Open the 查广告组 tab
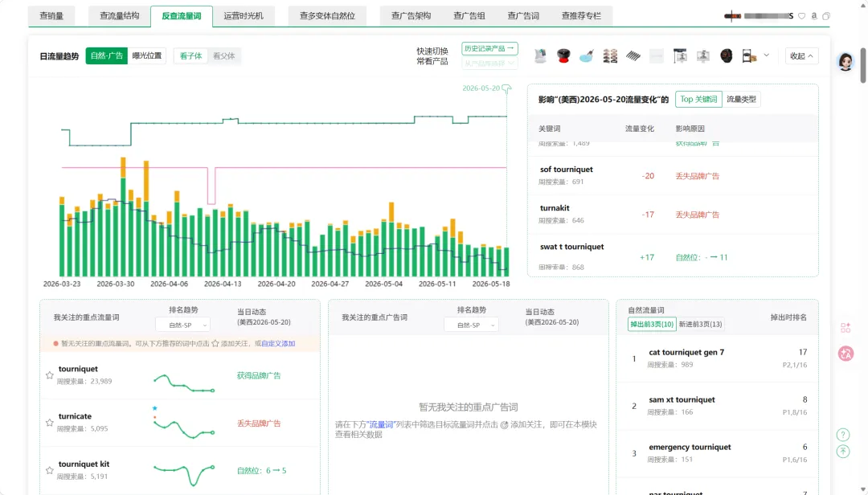 (x=469, y=16)
